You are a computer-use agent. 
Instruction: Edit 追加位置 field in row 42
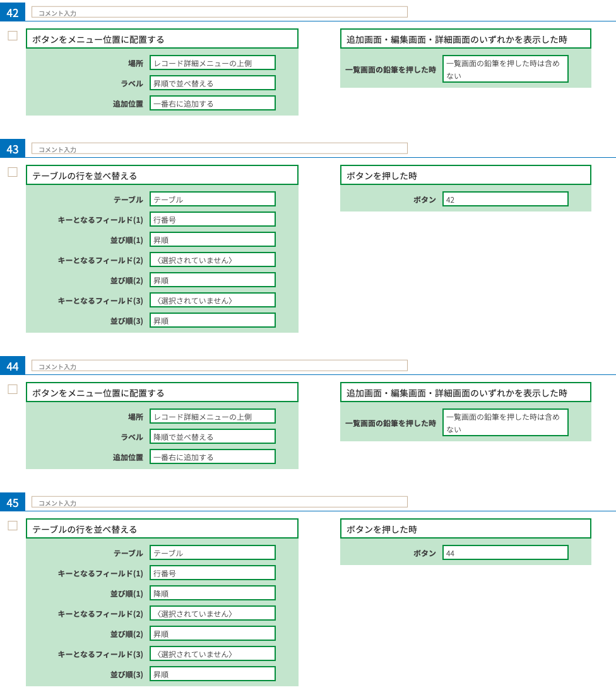[x=213, y=103]
